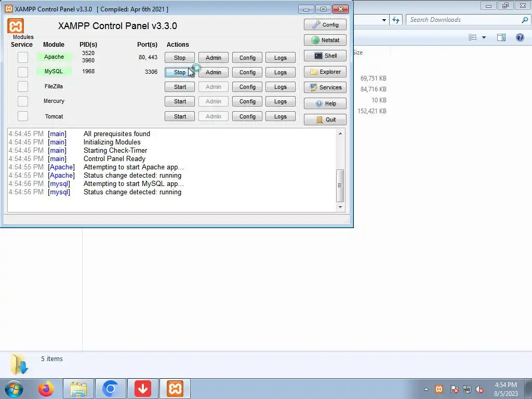Open Apache Admin page
This screenshot has height=399, width=532.
214,58
